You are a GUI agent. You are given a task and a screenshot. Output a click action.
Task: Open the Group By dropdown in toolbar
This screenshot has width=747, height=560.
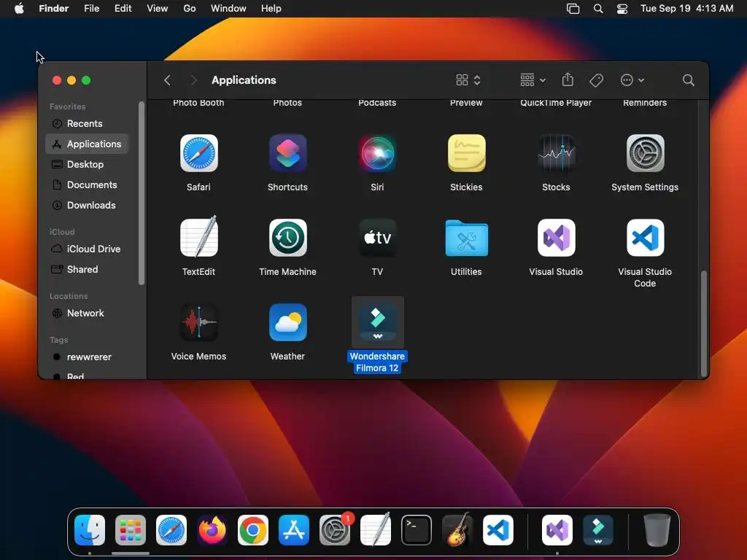tap(533, 80)
